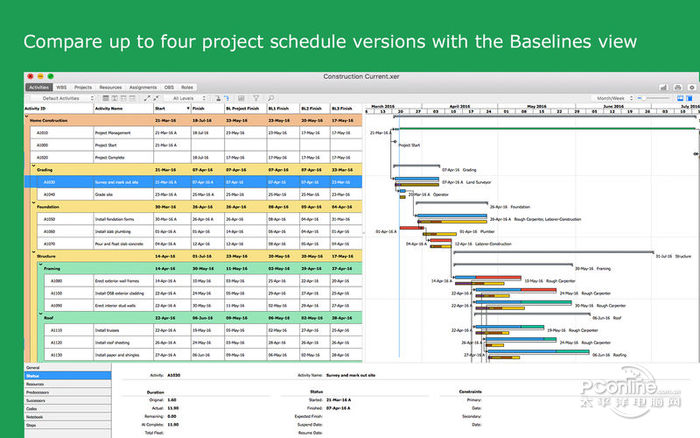Click the Activity ID column header
The image size is (700, 438).
coord(59,108)
